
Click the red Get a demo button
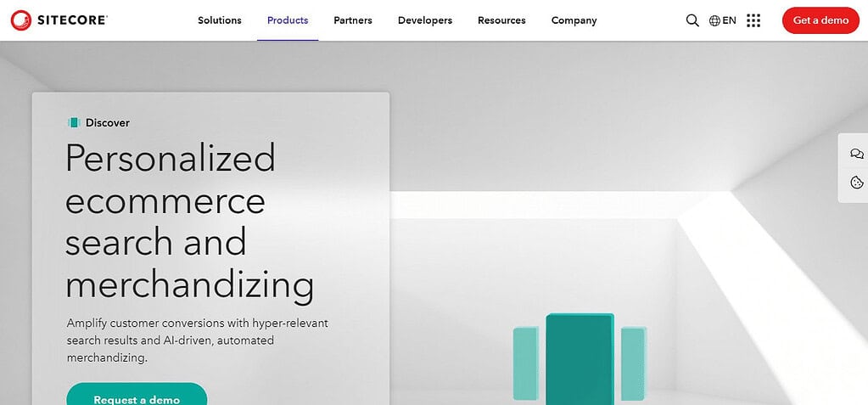tap(820, 20)
